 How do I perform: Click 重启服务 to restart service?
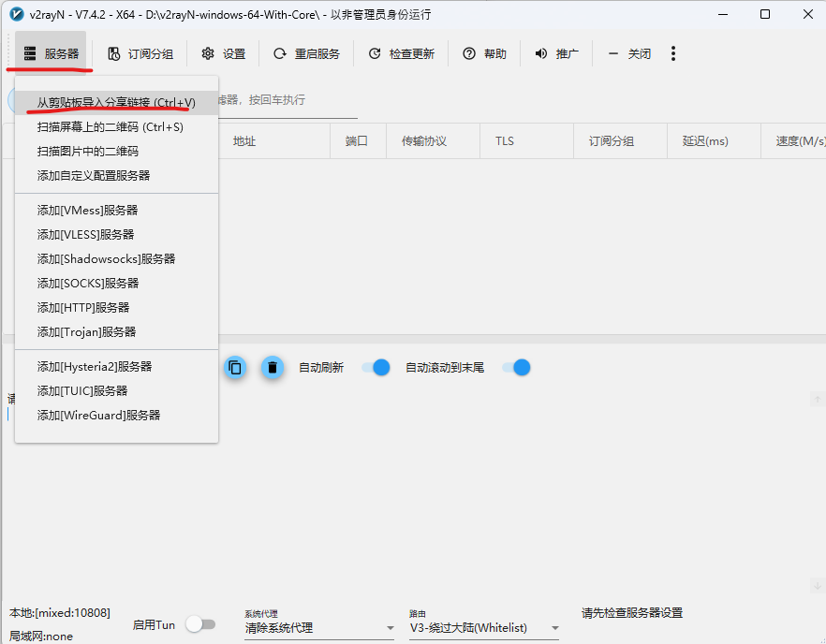tap(306, 53)
